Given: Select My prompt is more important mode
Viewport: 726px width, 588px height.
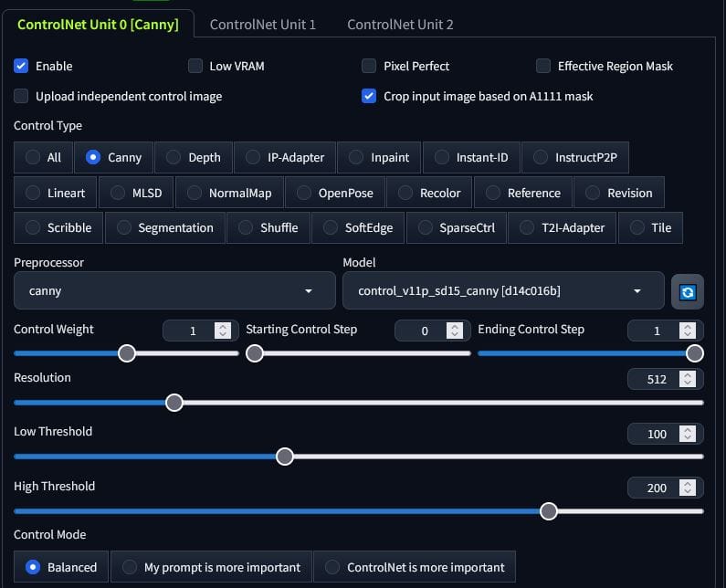Looking at the screenshot, I should coord(211,567).
